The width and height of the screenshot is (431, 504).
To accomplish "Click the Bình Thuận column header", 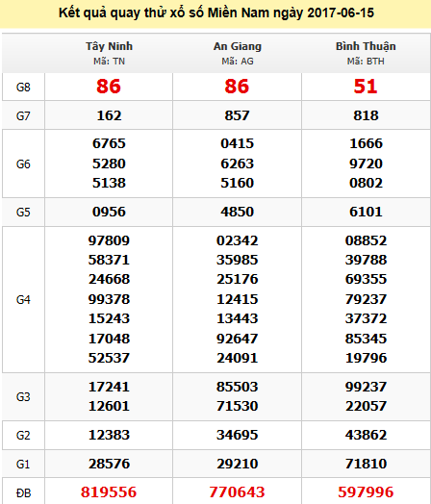I will (x=366, y=46).
